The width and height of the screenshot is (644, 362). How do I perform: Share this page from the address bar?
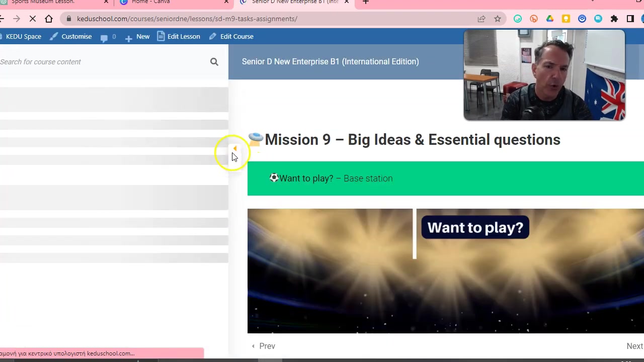[x=481, y=19]
